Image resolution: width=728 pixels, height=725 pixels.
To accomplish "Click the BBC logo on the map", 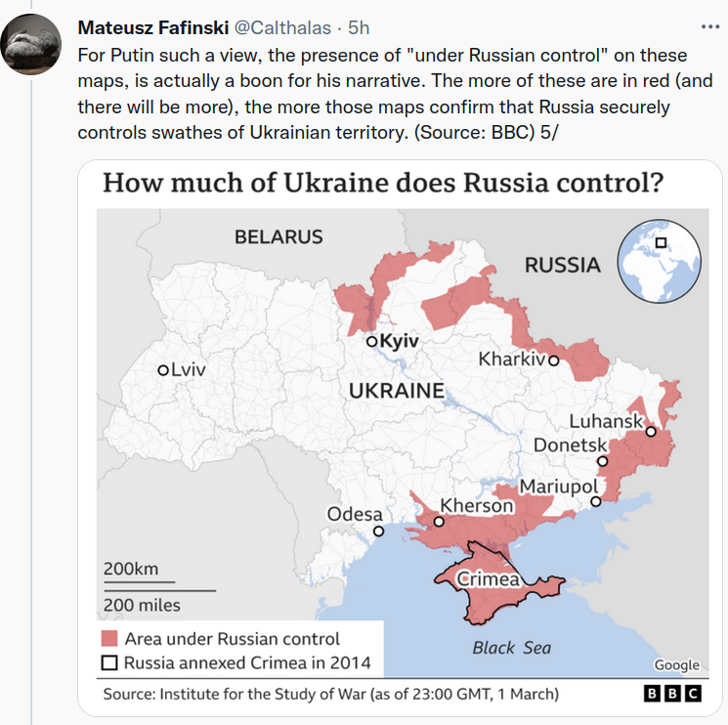I will (x=672, y=694).
